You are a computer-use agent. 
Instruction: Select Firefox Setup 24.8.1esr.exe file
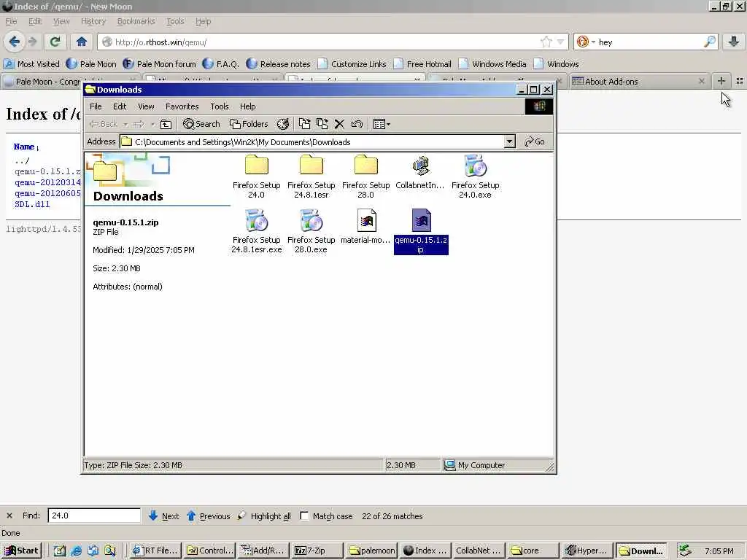click(x=256, y=231)
